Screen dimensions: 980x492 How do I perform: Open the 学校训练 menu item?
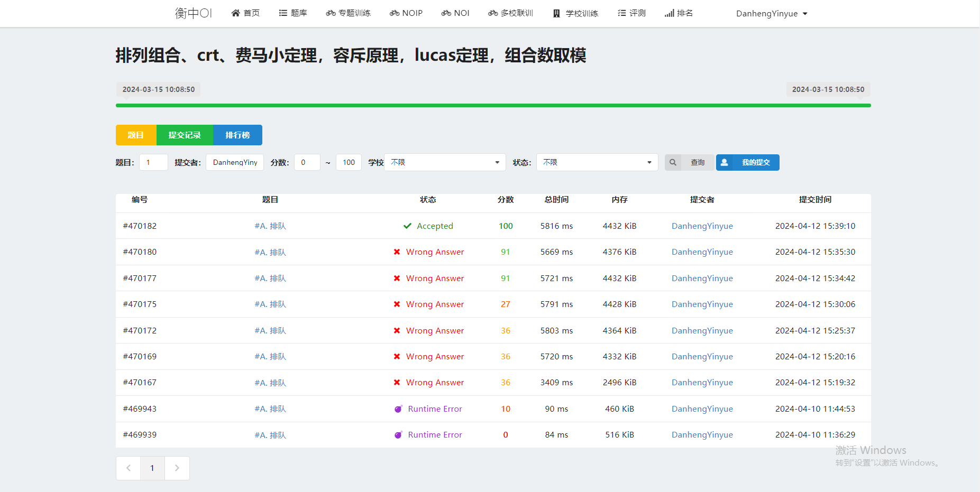coord(575,13)
